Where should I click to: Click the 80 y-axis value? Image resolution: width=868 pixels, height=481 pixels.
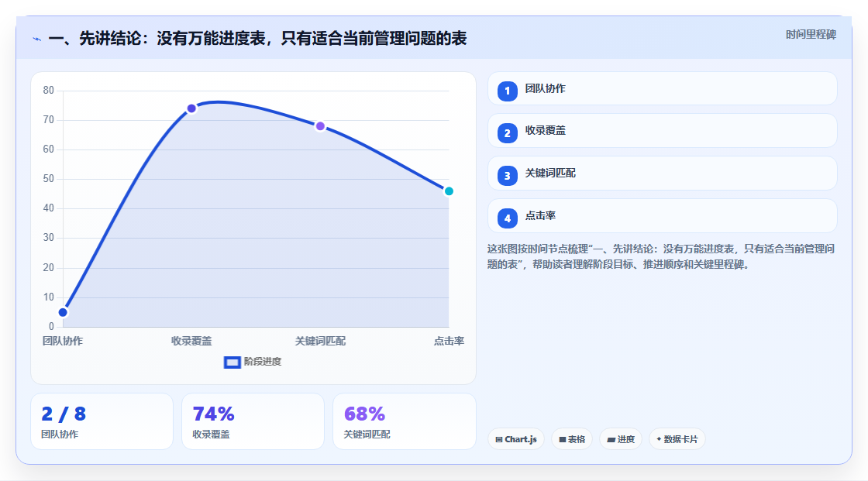click(49, 90)
